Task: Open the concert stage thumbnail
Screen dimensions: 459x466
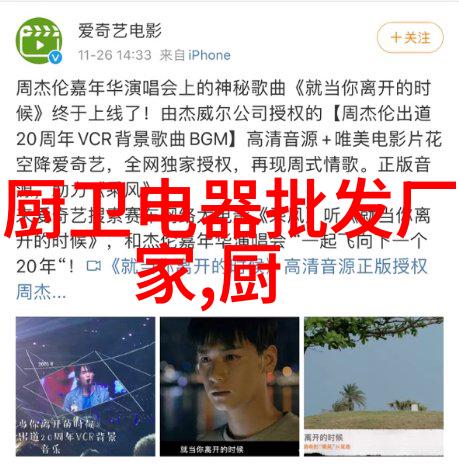Action: tap(85, 386)
